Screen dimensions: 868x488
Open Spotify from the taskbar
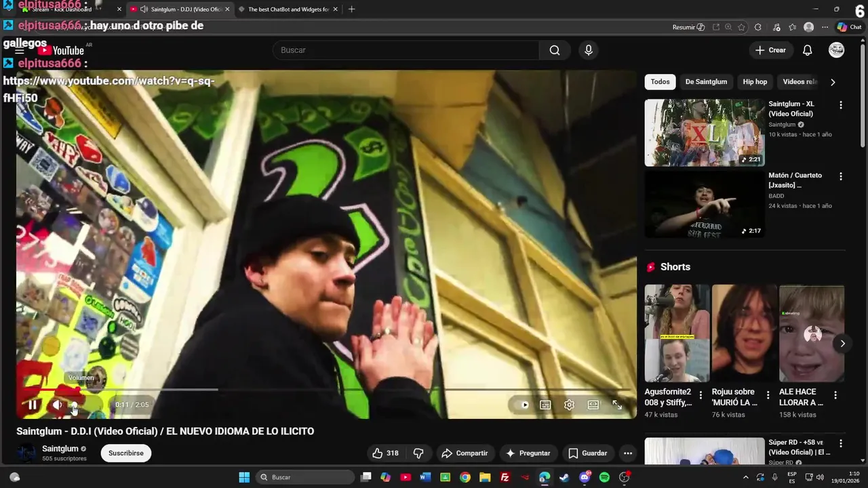point(604,477)
